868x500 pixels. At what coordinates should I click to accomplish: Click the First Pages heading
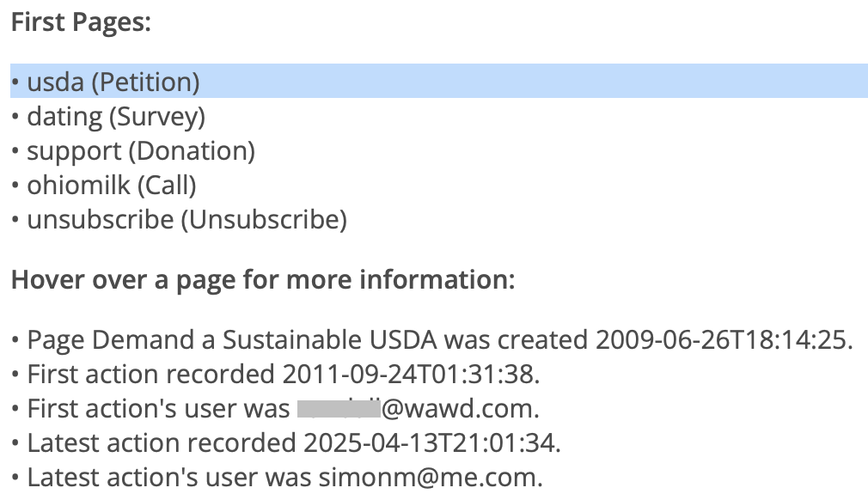pos(82,22)
